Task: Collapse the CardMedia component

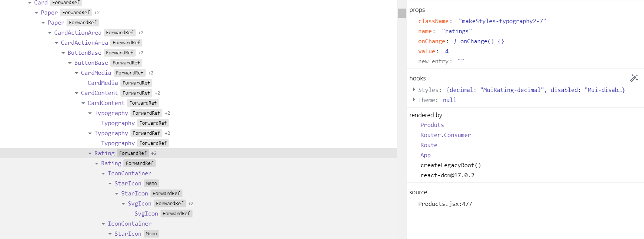Action: pos(76,73)
